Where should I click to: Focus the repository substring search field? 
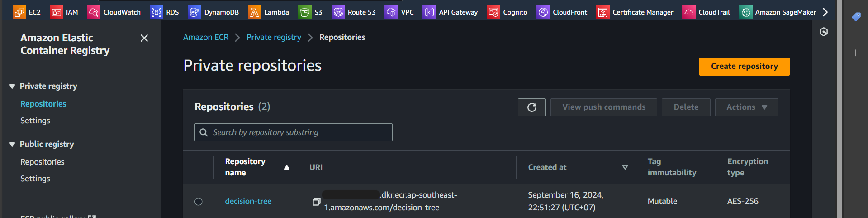pyautogui.click(x=294, y=132)
